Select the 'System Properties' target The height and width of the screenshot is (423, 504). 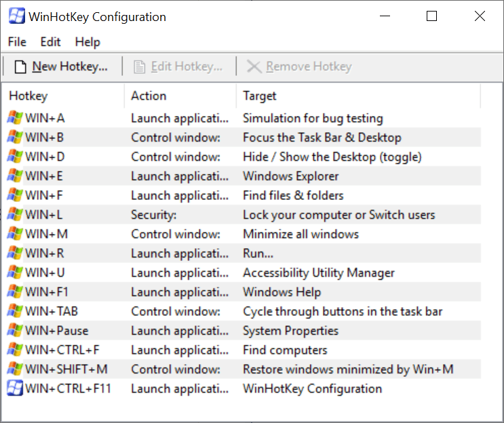tap(290, 331)
